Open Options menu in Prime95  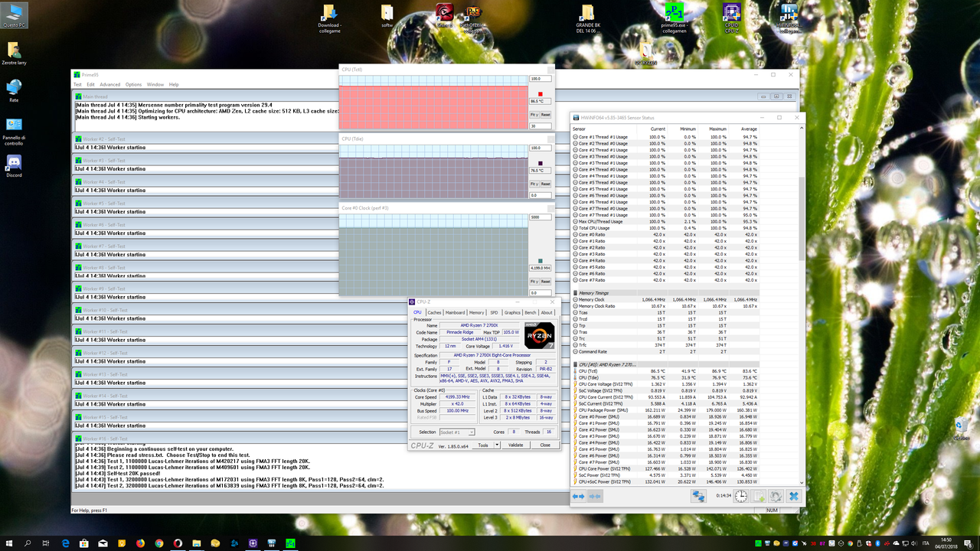click(x=134, y=84)
